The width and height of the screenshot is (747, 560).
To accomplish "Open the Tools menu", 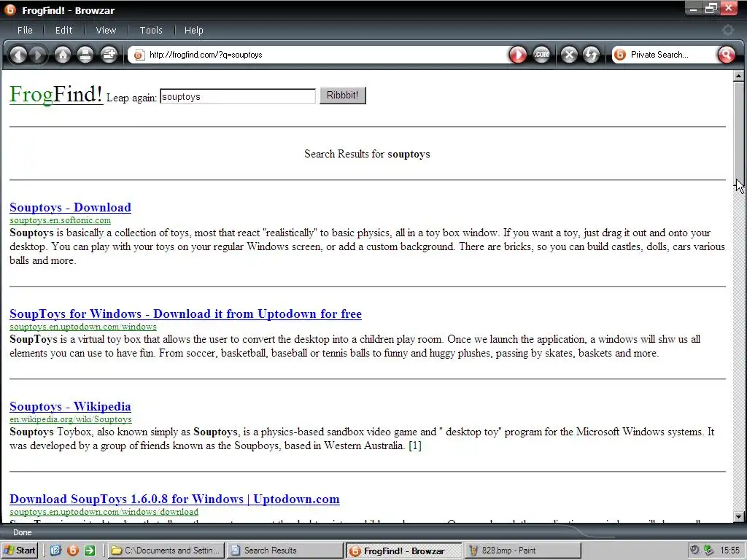I will (x=151, y=30).
